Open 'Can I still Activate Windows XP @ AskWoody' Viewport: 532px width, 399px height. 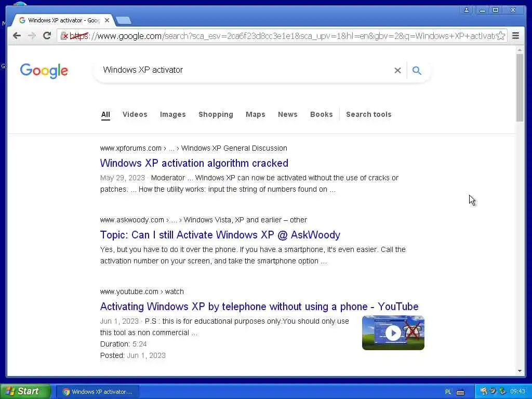[220, 235]
